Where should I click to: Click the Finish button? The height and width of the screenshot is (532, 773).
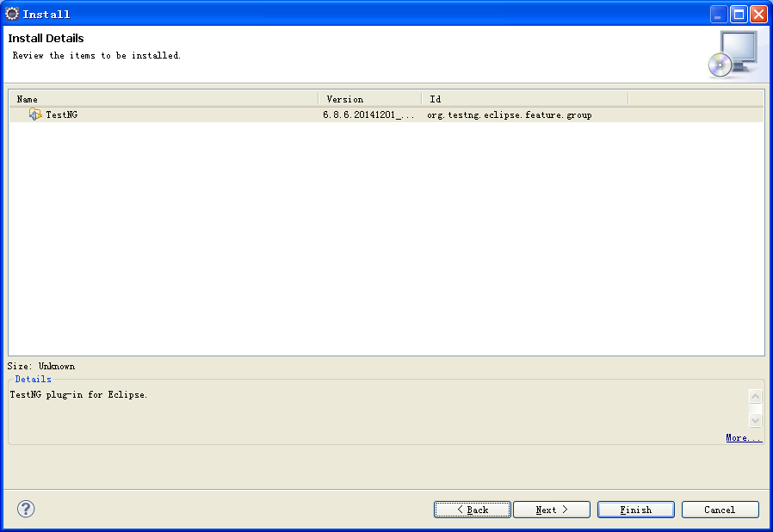tap(636, 510)
